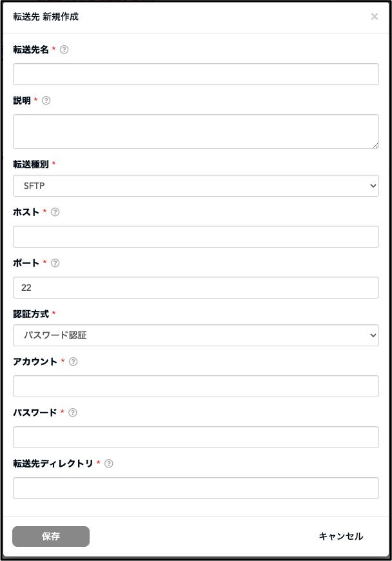
Task: Show help tooltip for 説明 field
Action: pyautogui.click(x=46, y=101)
